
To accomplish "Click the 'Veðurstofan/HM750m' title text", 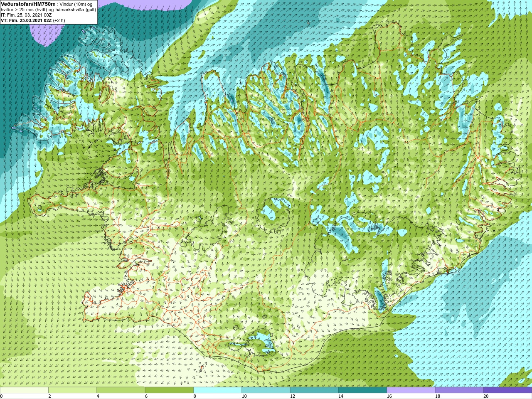I will tap(28, 4).
